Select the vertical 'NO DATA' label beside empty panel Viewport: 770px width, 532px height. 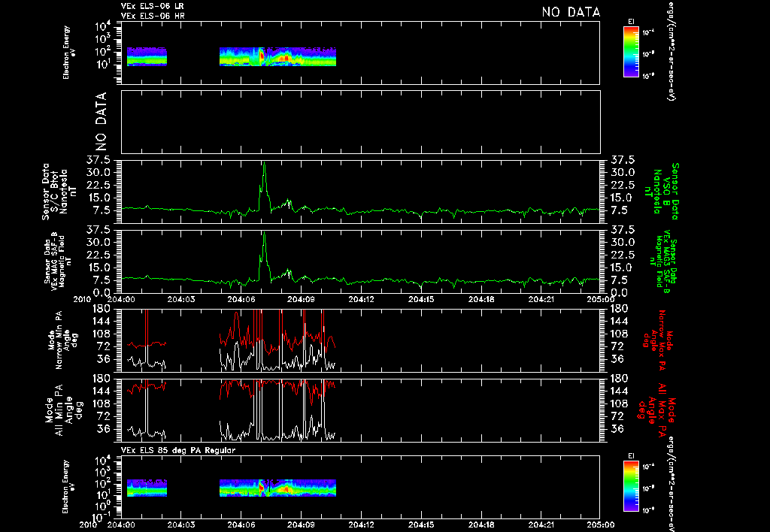coord(101,121)
